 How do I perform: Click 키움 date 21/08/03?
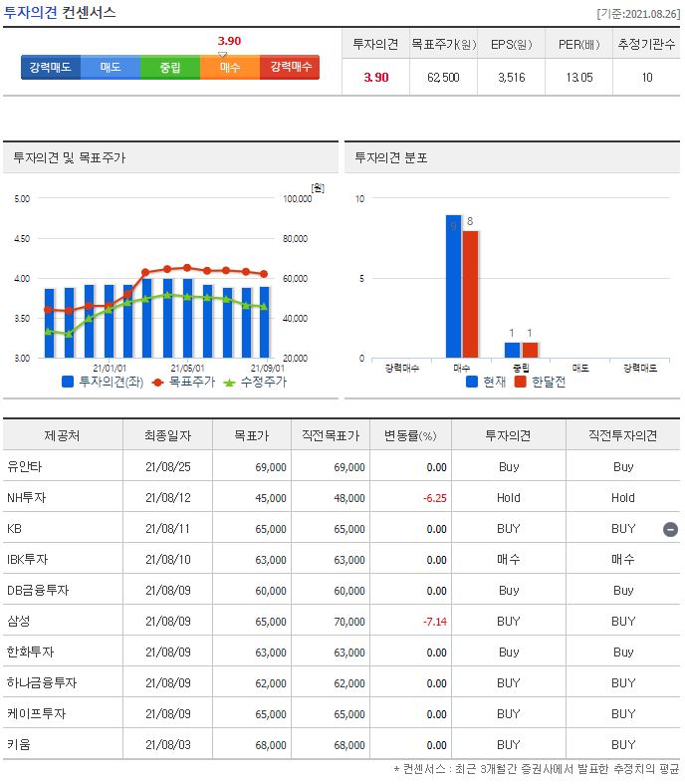[168, 745]
